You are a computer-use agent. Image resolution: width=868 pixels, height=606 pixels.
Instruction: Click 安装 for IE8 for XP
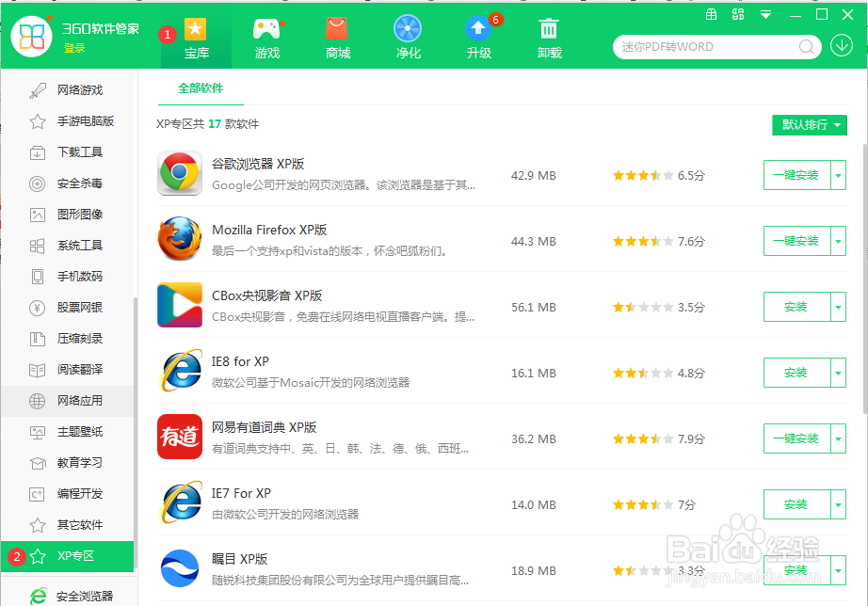pyautogui.click(x=796, y=373)
